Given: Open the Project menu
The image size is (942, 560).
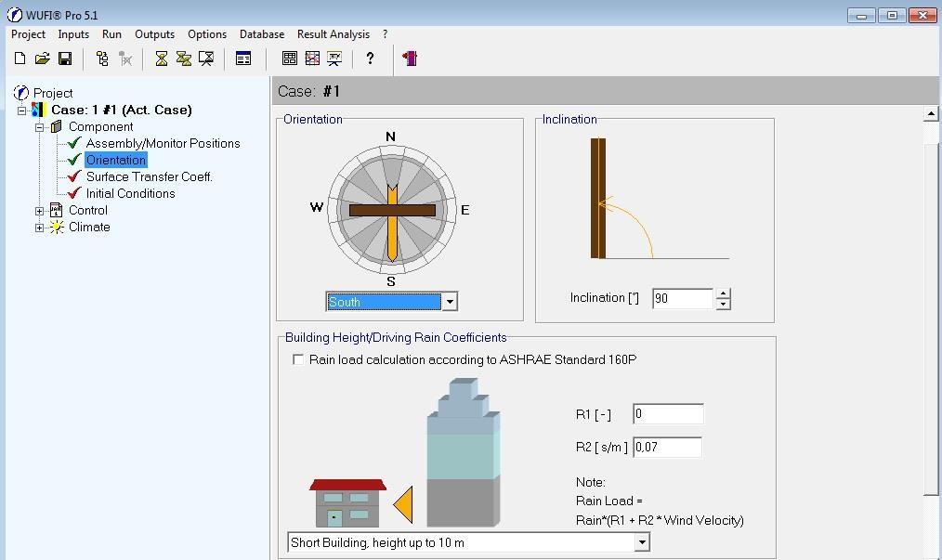Looking at the screenshot, I should click(x=28, y=34).
